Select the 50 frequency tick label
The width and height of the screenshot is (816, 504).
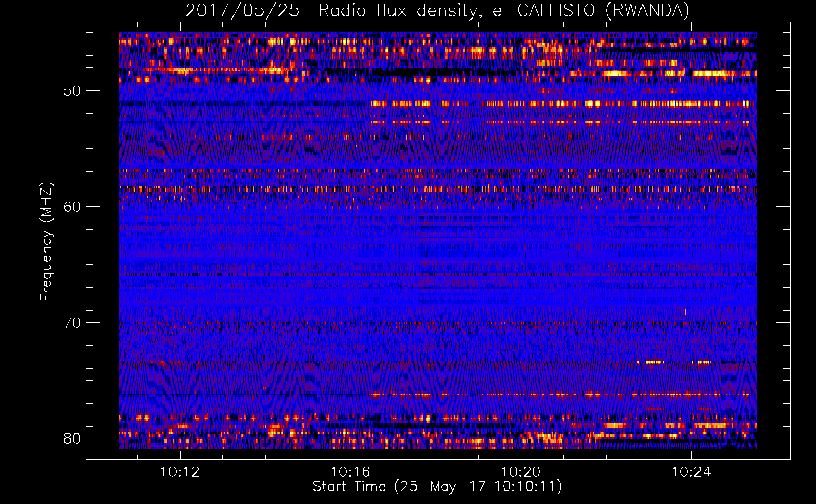[x=72, y=91]
